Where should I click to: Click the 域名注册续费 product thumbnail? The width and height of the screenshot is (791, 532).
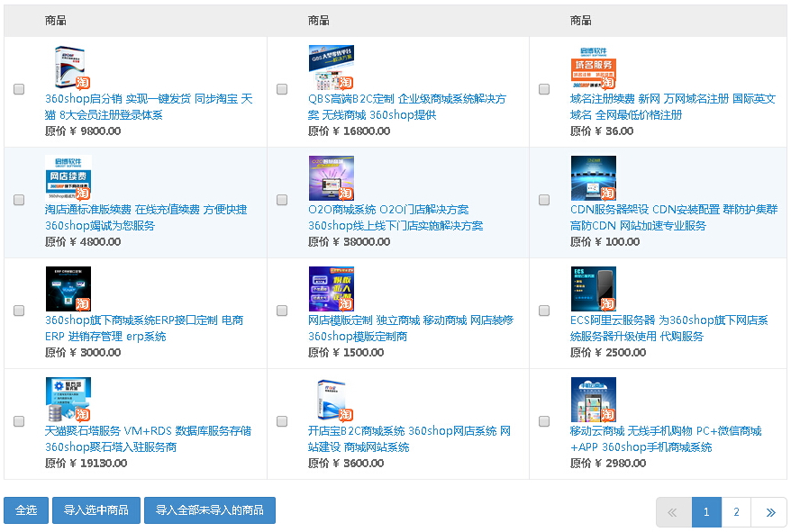point(593,68)
